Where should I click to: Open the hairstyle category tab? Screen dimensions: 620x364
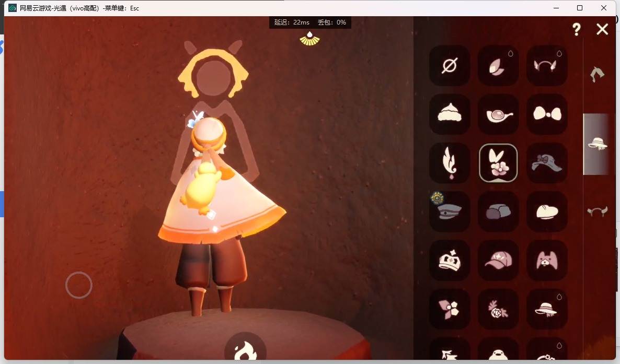click(x=597, y=74)
